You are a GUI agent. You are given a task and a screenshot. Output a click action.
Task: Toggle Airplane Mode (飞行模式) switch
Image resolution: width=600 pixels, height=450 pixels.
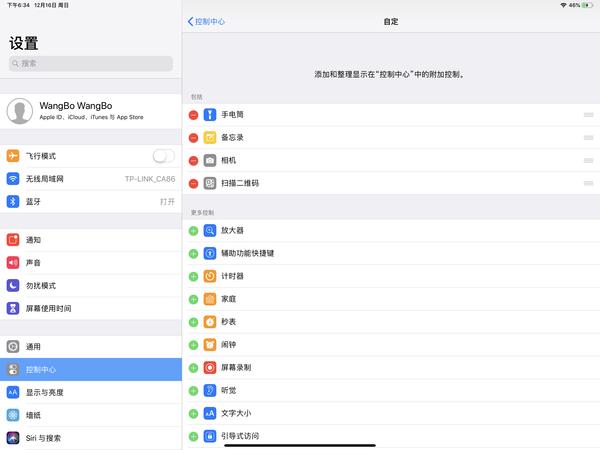[x=164, y=156]
